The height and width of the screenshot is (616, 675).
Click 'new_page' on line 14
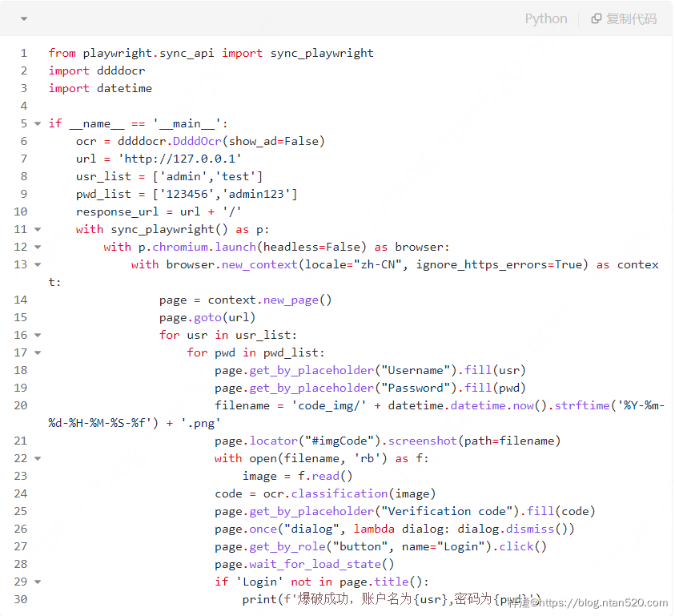pos(291,300)
